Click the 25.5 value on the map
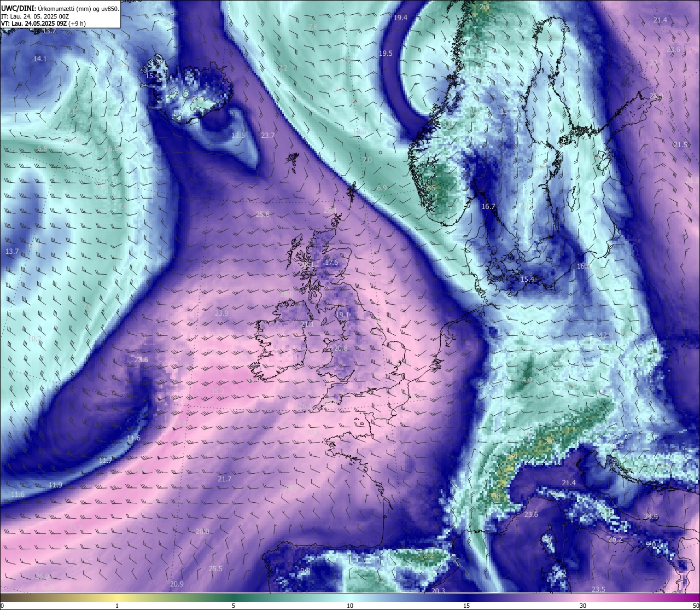700x610 pixels. point(216,568)
